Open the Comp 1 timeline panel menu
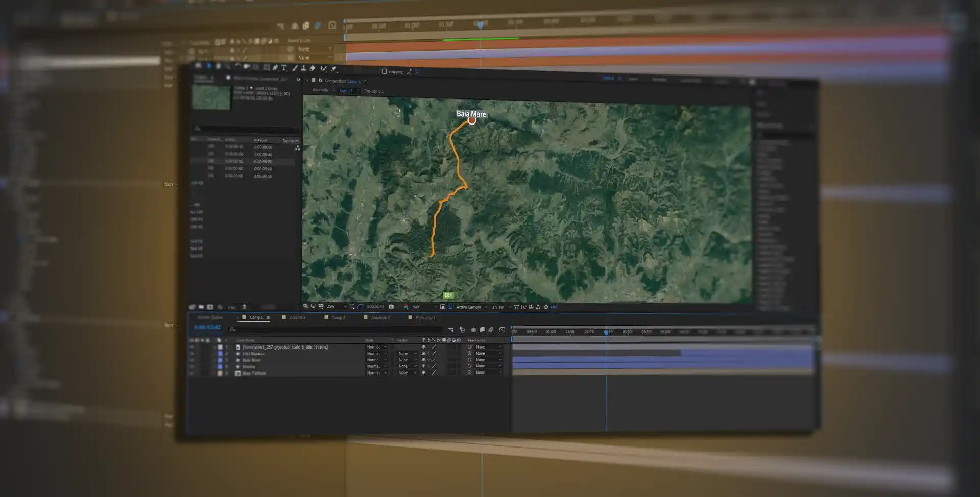Viewport: 980px width, 497px height. pos(268,317)
